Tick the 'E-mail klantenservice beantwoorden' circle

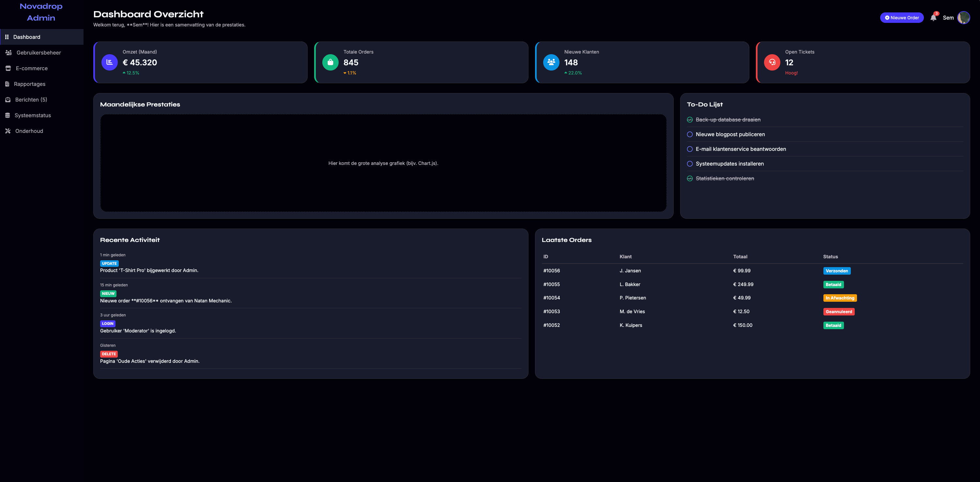click(689, 149)
